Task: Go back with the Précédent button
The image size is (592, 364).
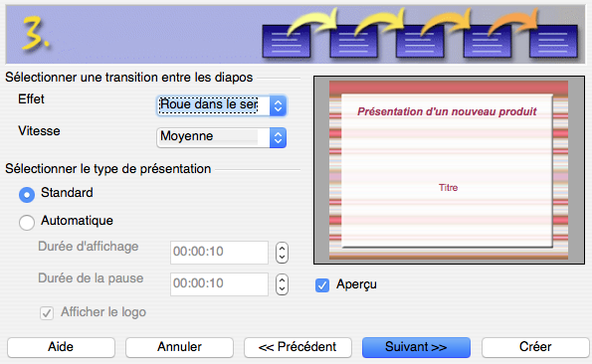Action: coord(297,347)
